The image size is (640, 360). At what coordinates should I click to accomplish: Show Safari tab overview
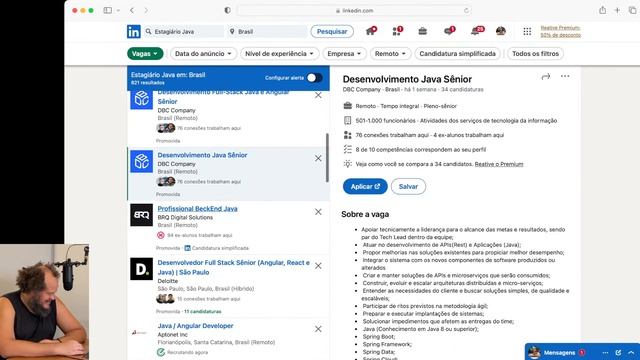(632, 10)
